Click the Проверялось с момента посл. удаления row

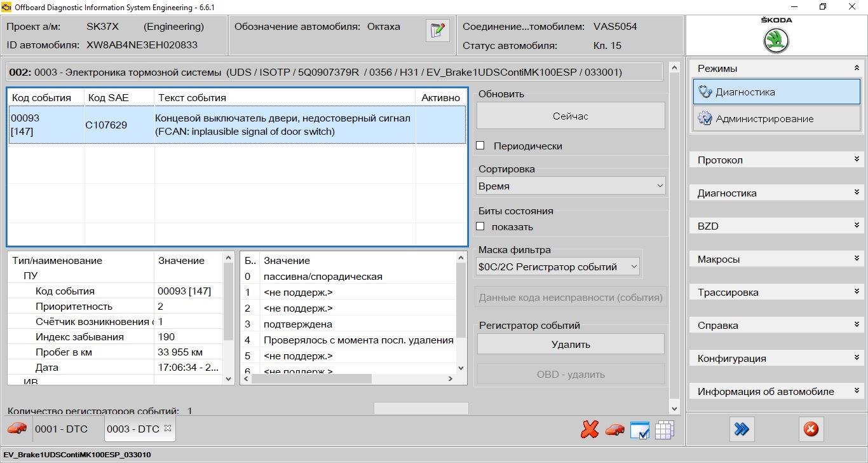[348, 340]
